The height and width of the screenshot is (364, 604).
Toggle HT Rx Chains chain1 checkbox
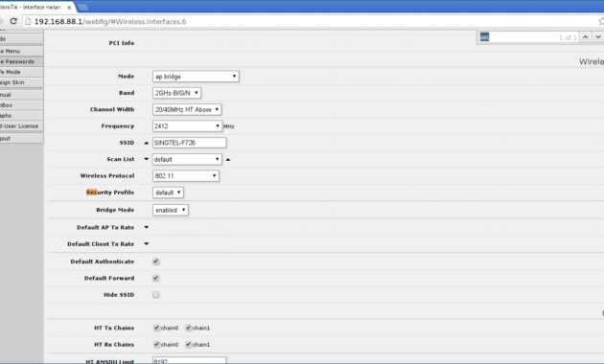pyautogui.click(x=188, y=345)
